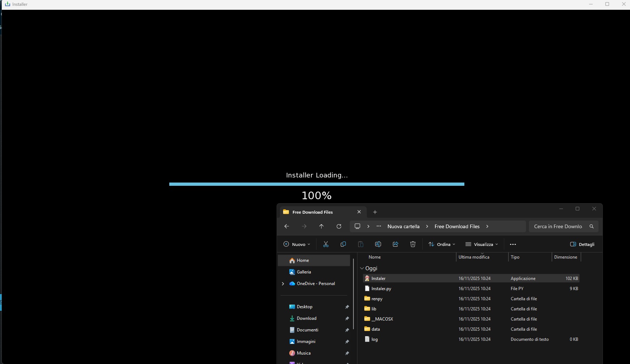This screenshot has width=630, height=364.
Task: Toggle the Dettagli details pane
Action: pos(582,244)
